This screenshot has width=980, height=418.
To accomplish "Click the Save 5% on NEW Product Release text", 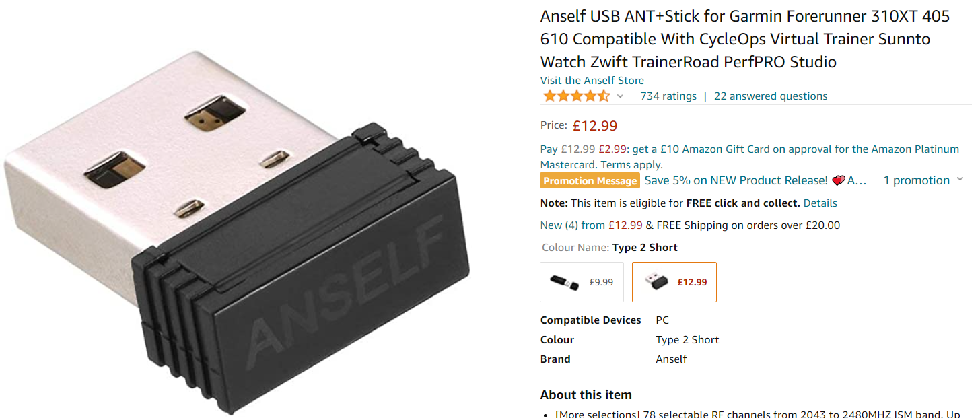I will (736, 180).
